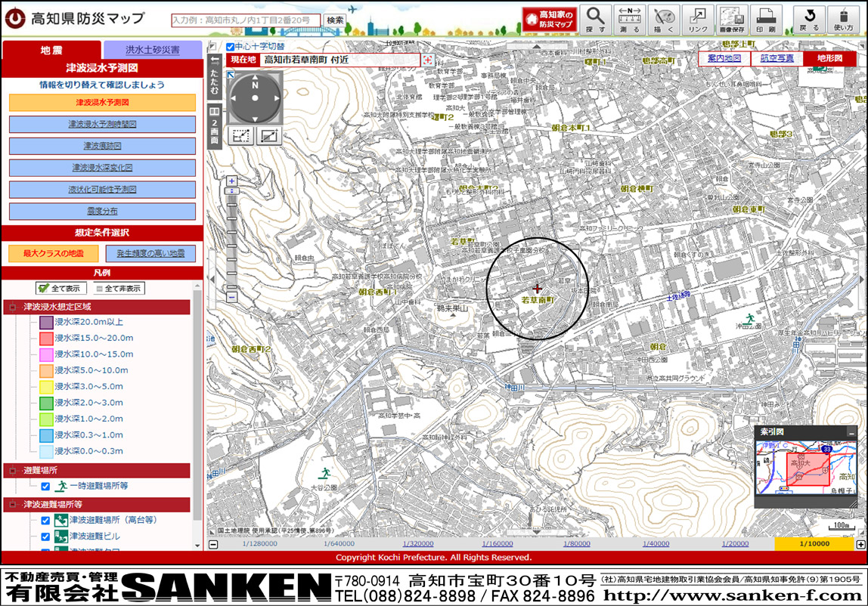
Task: Select 最大クラスの地震 condition
Action: pyautogui.click(x=54, y=253)
